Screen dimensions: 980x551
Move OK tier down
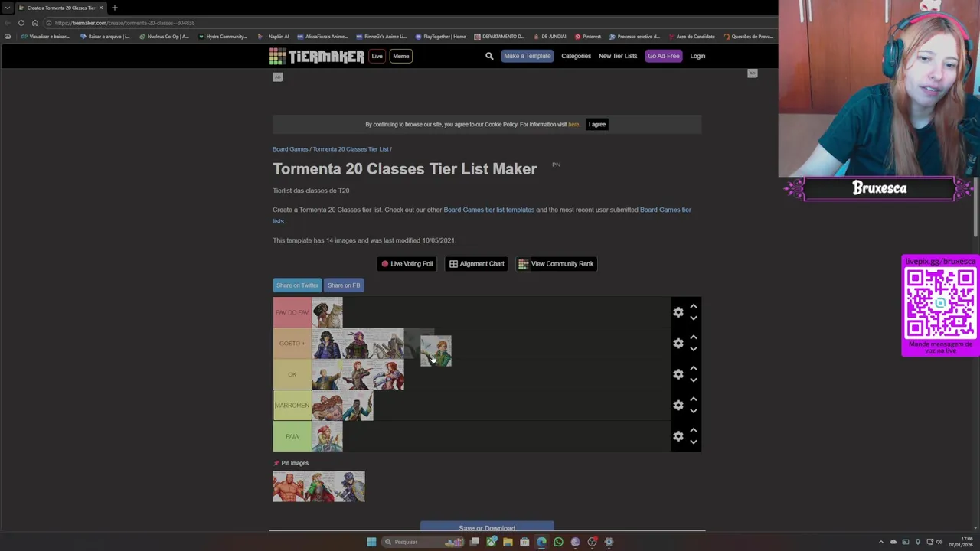[x=693, y=380]
